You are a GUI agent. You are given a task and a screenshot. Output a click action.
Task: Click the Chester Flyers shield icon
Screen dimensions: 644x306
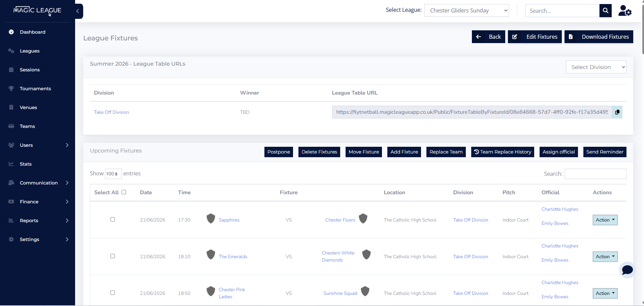(x=363, y=218)
